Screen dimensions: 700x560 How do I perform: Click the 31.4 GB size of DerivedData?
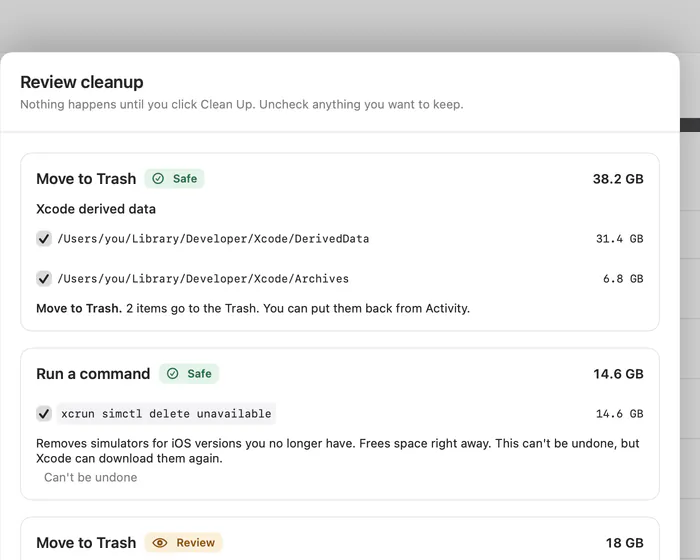pyautogui.click(x=620, y=239)
